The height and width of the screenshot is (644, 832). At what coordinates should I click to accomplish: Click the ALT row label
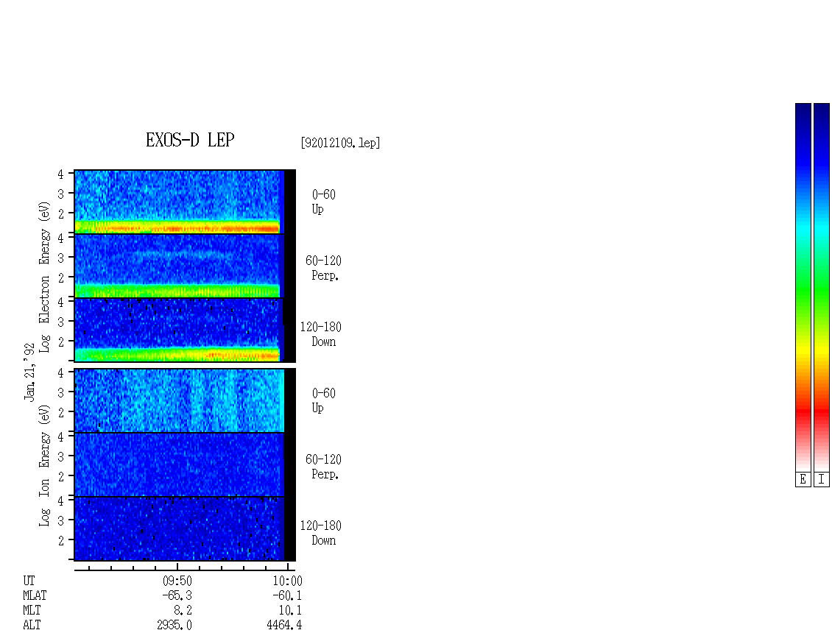point(32,626)
